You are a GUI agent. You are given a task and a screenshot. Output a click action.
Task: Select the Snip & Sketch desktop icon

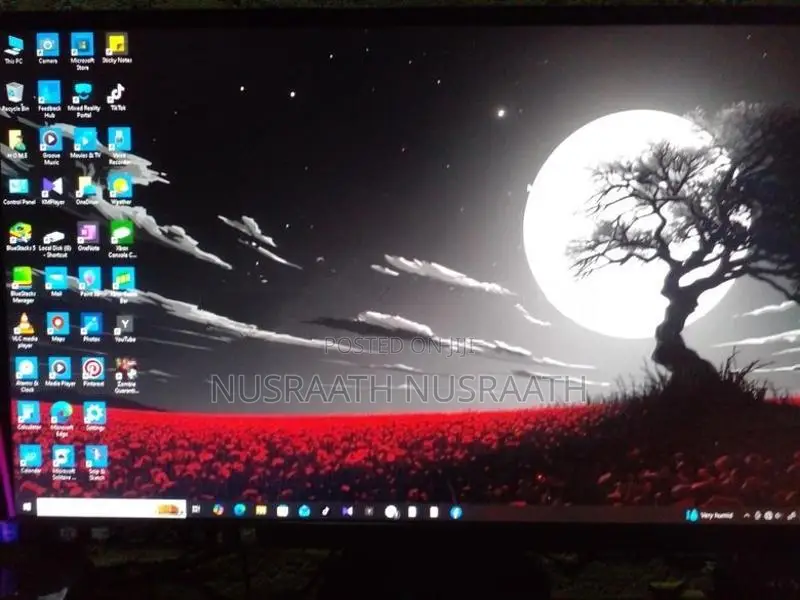[x=96, y=463]
